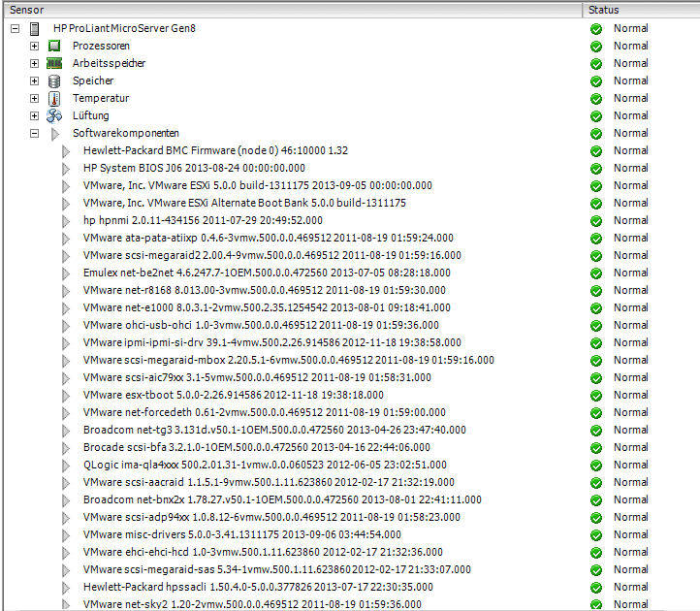Expand the Speicher node
Screen dimensions: 700x611
pyautogui.click(x=34, y=80)
